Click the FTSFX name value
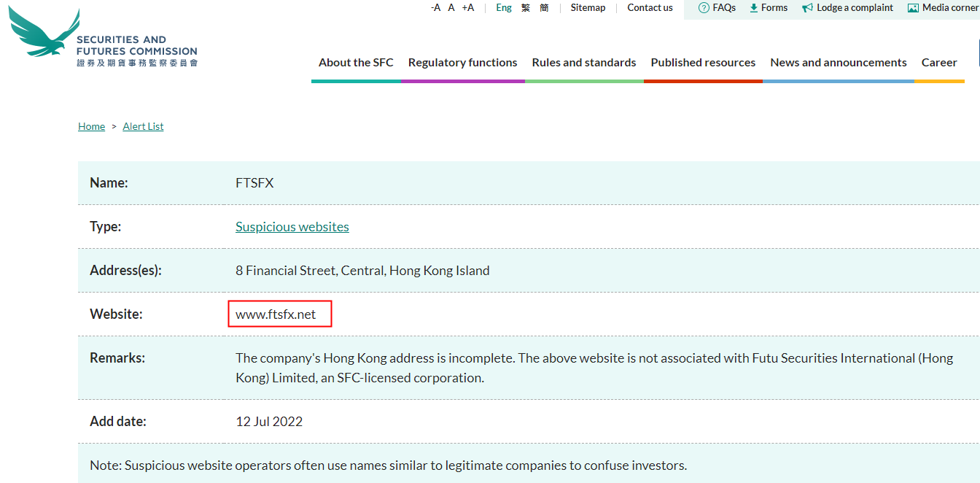The width and height of the screenshot is (980, 483). tap(254, 183)
